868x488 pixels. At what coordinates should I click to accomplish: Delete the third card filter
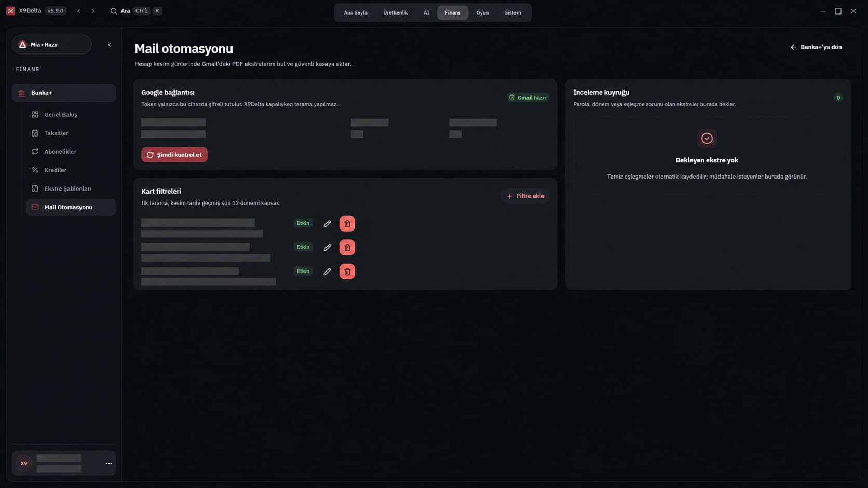(x=347, y=272)
